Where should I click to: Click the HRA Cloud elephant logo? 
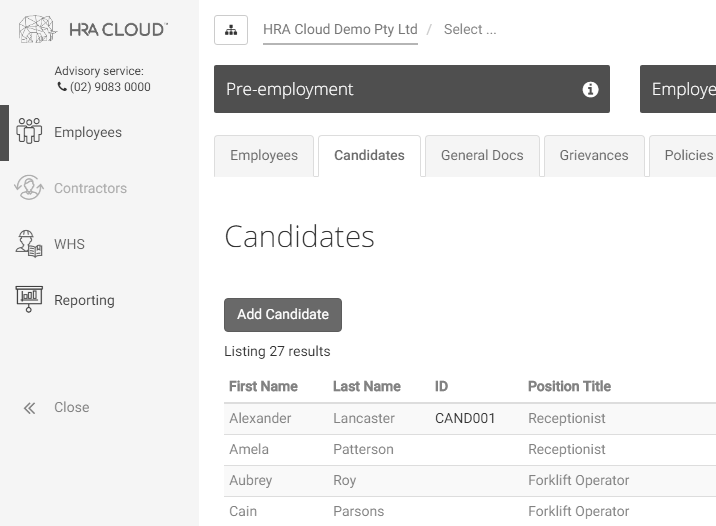coord(37,29)
